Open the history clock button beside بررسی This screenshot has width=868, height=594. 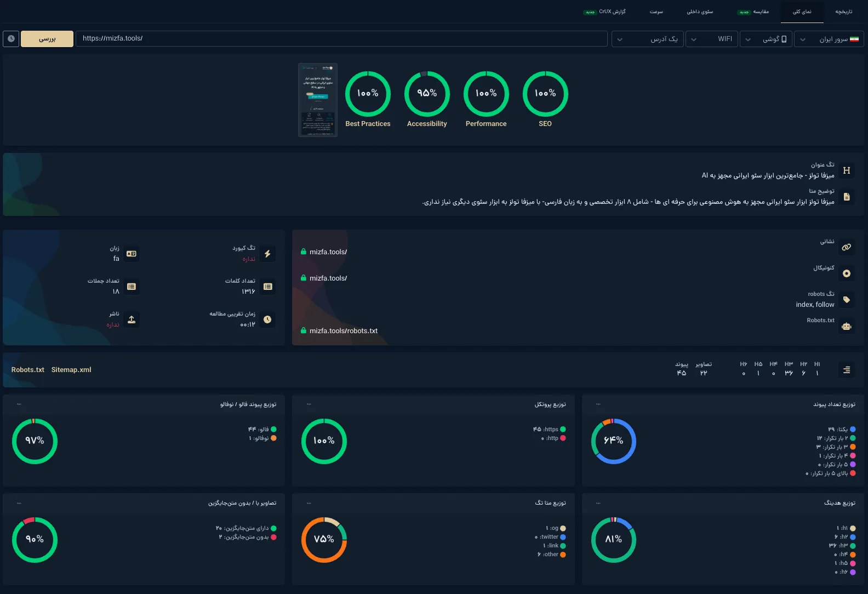pyautogui.click(x=11, y=39)
